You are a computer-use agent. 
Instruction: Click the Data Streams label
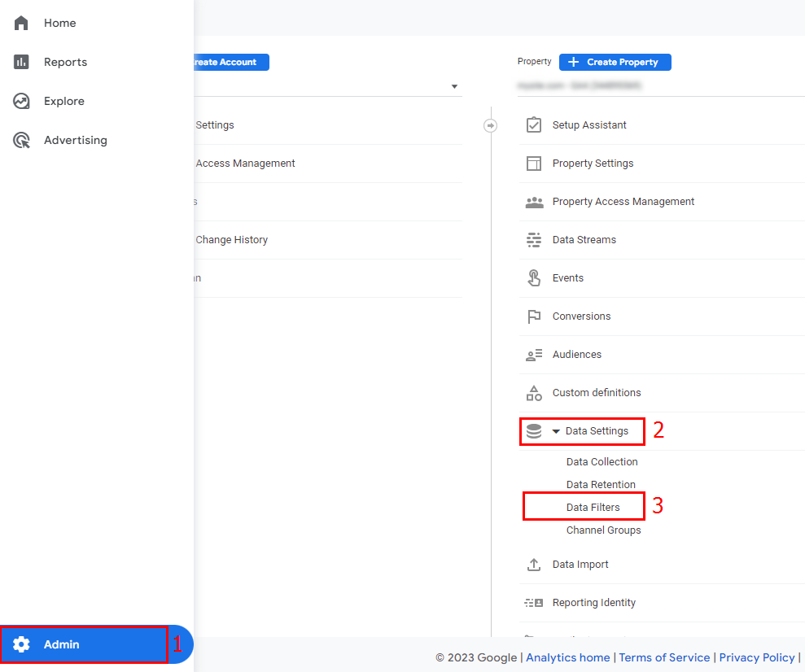point(584,239)
